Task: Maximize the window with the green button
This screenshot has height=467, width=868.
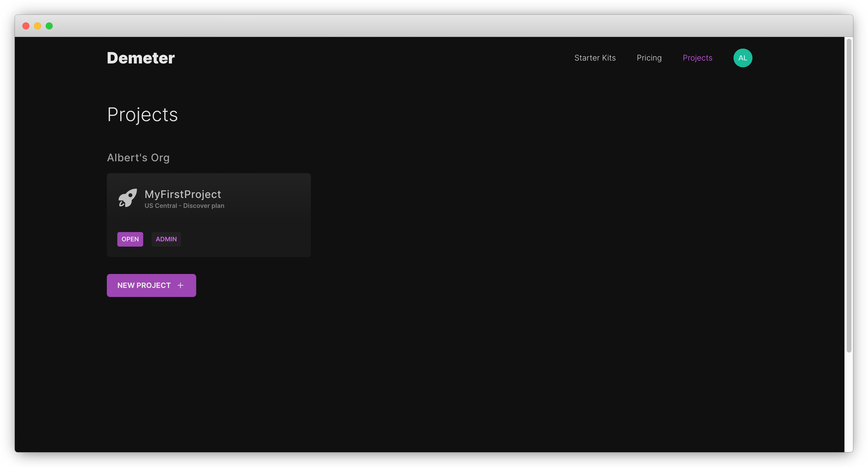Action: point(49,26)
